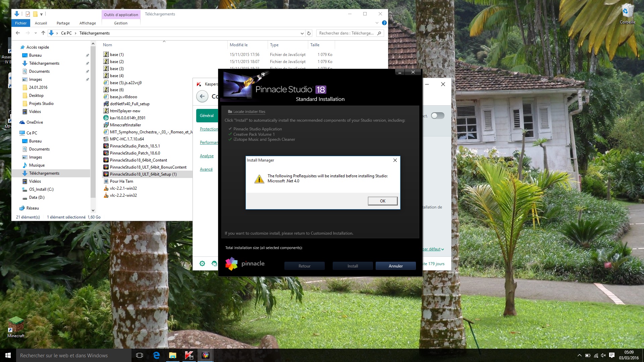Select the PinnacleStudio_Patch_18.6.0 file
The image size is (644, 362).
[135, 153]
